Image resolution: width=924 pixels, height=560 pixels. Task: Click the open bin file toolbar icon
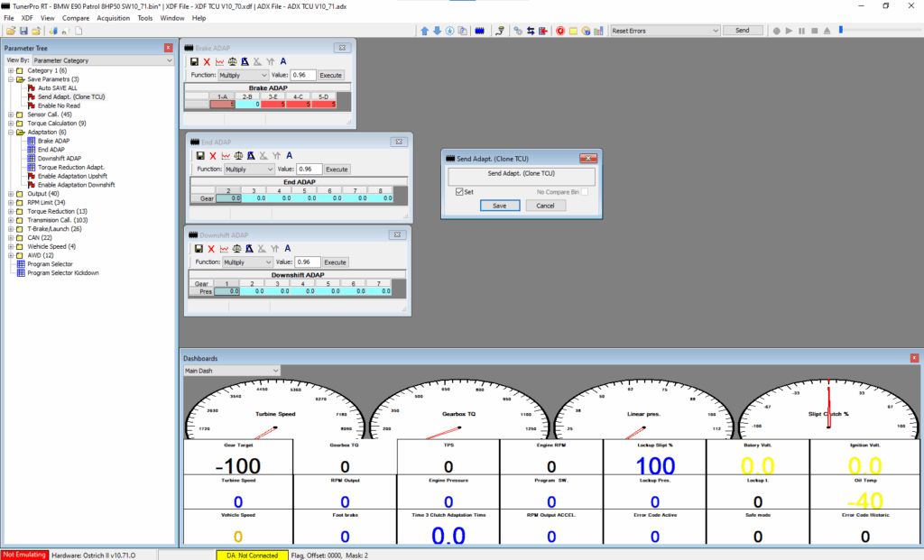tap(11, 31)
